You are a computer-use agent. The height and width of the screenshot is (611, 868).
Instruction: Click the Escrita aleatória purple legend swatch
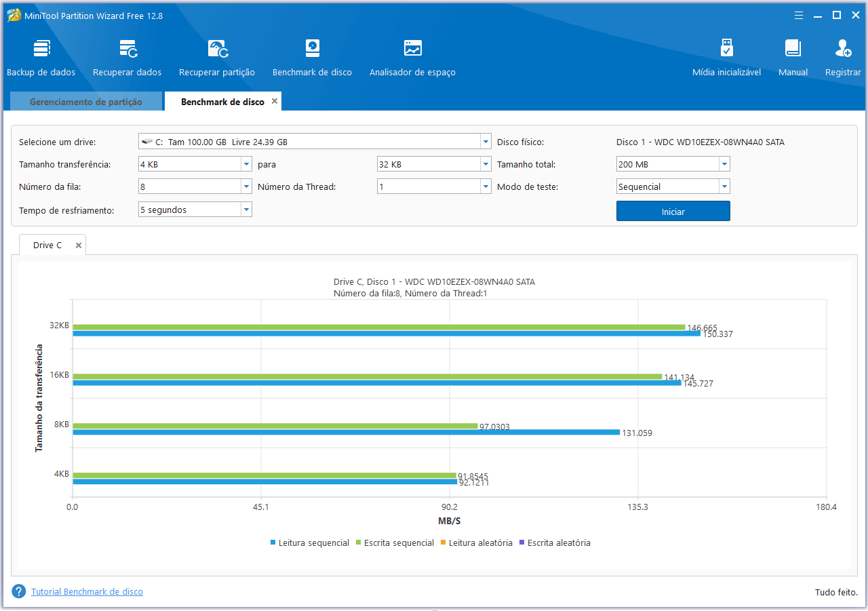tap(521, 543)
